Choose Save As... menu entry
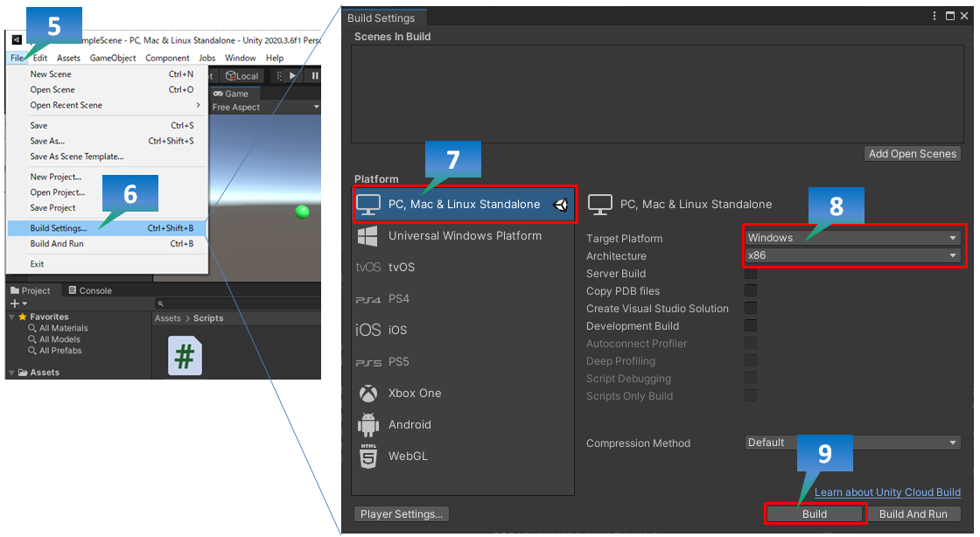The width and height of the screenshot is (980, 537). pyautogui.click(x=108, y=141)
